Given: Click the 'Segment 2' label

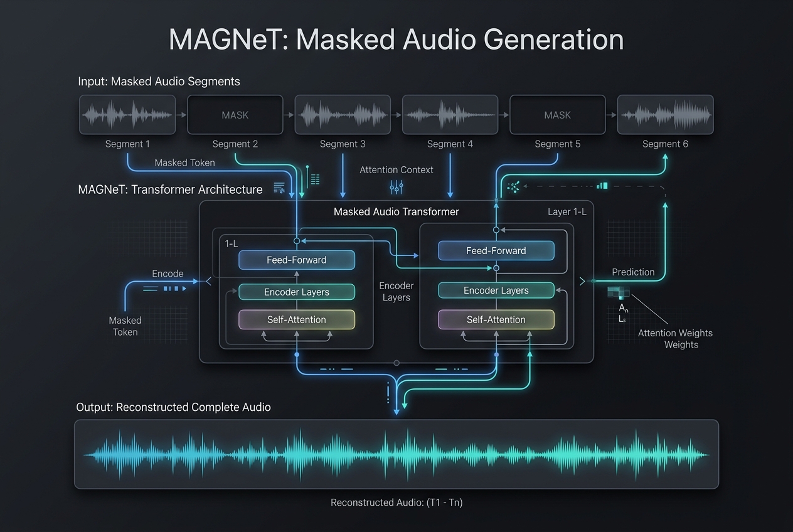Looking at the screenshot, I should point(235,144).
